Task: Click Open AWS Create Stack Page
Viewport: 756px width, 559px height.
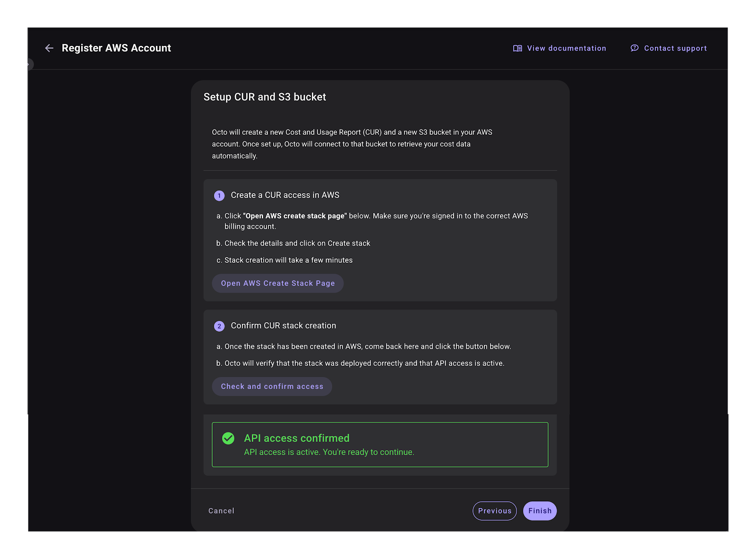Action: (277, 283)
